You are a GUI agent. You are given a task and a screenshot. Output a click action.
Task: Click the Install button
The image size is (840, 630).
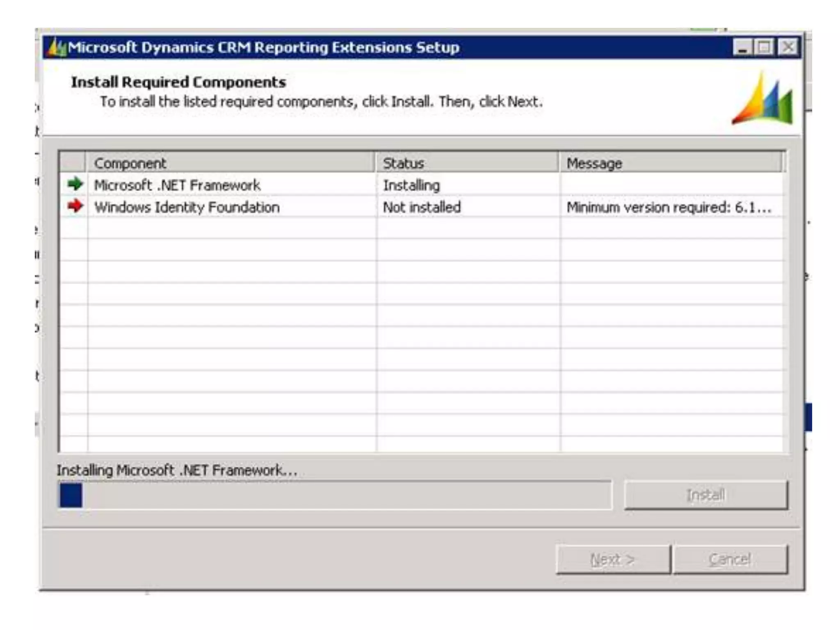(x=705, y=495)
